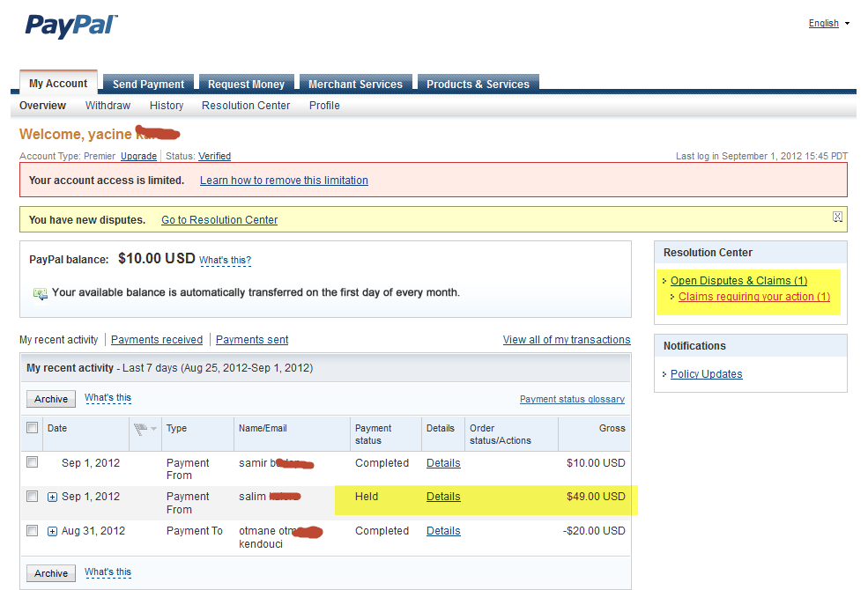Open the Withdraw sub-menu item
Screen dimensions: 868x590
(x=108, y=105)
